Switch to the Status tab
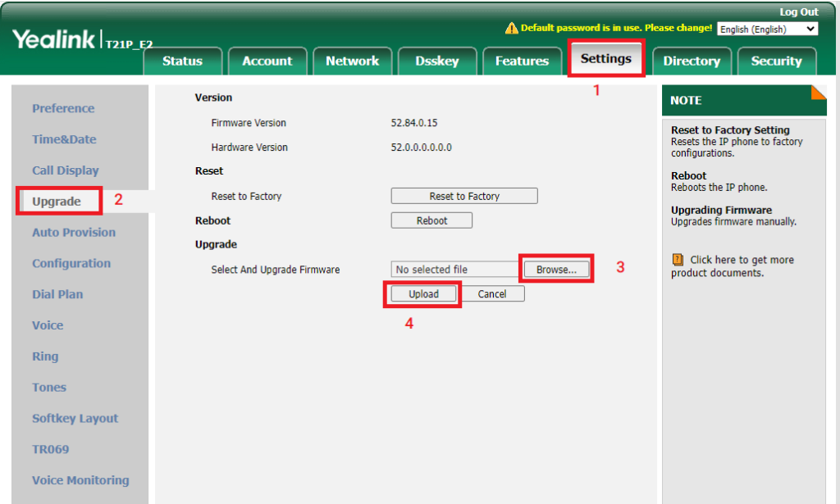 (x=181, y=61)
